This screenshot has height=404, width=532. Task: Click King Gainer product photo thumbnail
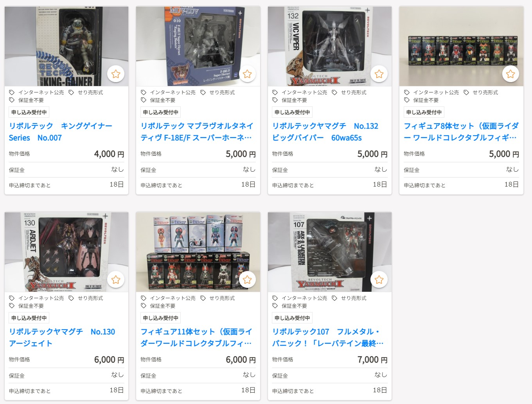pos(66,46)
